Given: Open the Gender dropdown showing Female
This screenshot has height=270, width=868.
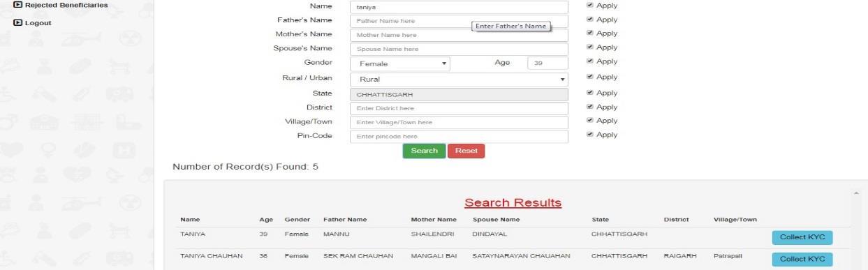Looking at the screenshot, I should (400, 63).
